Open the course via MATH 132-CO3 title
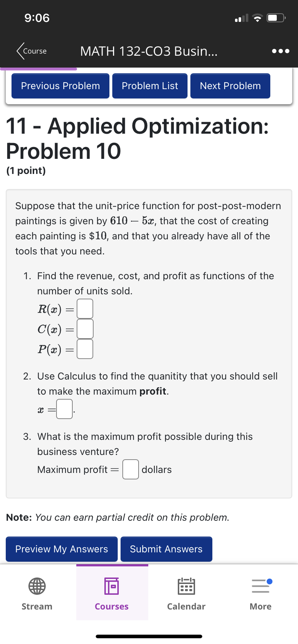 pyautogui.click(x=149, y=51)
